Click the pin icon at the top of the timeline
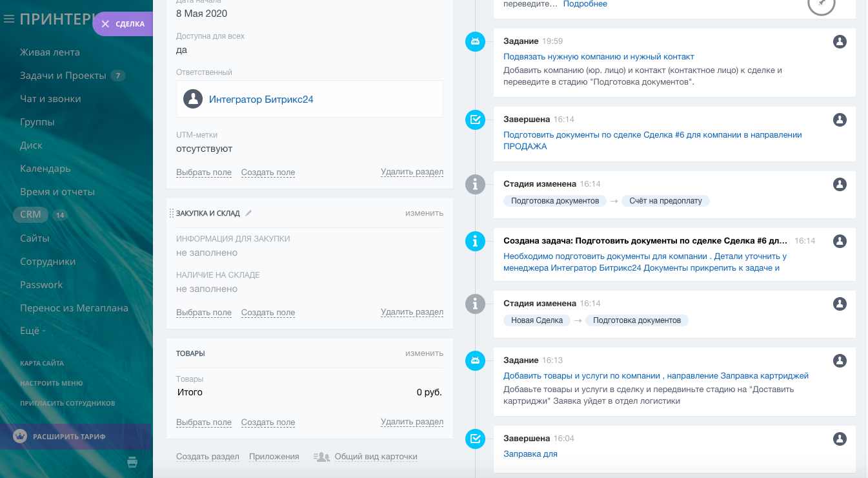 (x=822, y=3)
